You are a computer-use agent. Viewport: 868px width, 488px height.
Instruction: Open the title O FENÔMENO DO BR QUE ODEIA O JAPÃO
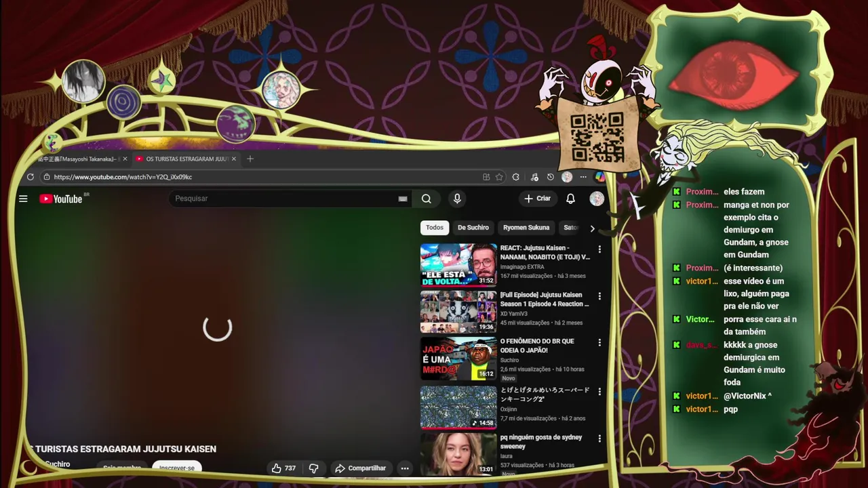[537, 346]
